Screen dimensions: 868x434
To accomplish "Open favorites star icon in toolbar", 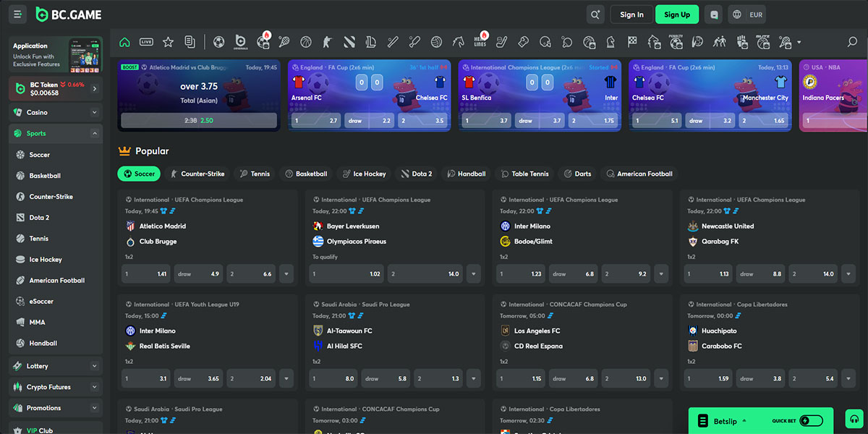I will pos(168,42).
